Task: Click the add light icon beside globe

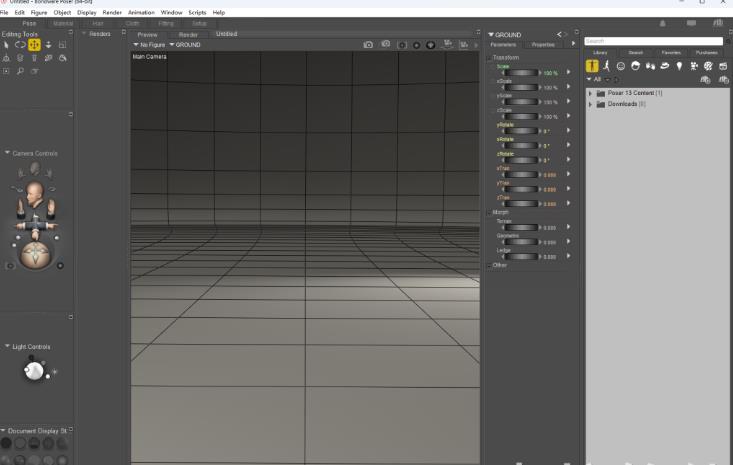Action: pos(55,372)
